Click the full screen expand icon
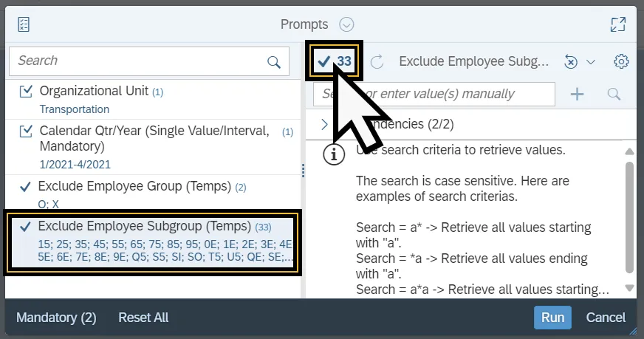The width and height of the screenshot is (644, 339). point(618,24)
